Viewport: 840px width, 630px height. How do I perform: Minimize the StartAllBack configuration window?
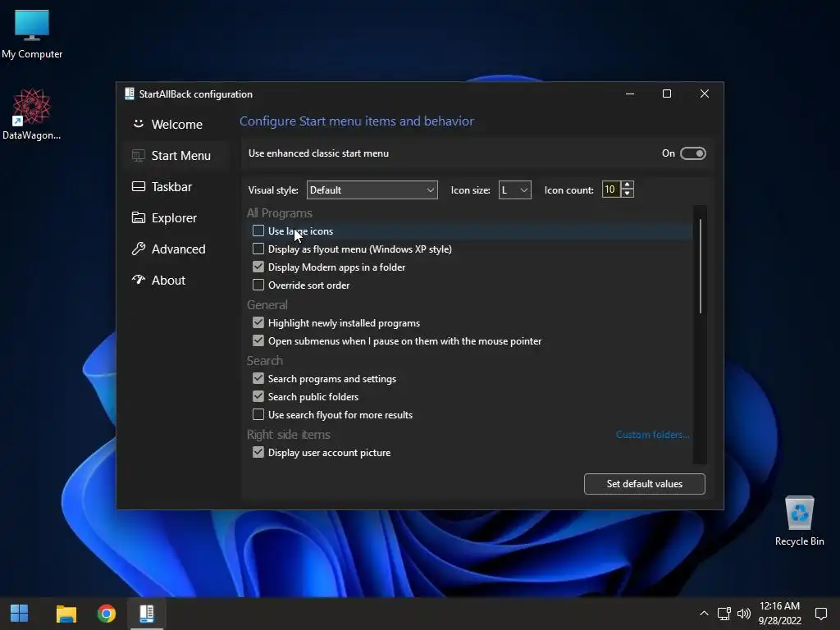pyautogui.click(x=630, y=94)
